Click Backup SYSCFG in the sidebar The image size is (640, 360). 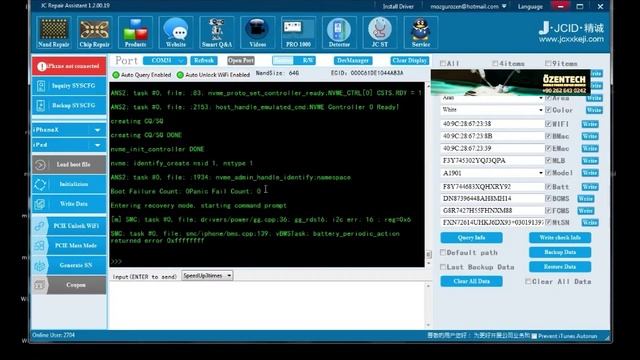click(x=69, y=105)
